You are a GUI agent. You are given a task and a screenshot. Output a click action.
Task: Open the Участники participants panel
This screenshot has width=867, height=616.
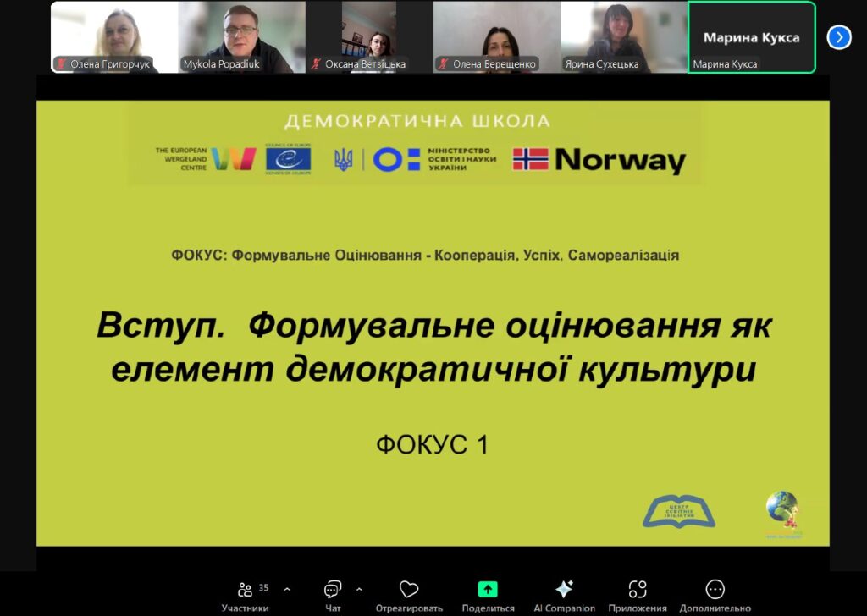click(x=245, y=597)
